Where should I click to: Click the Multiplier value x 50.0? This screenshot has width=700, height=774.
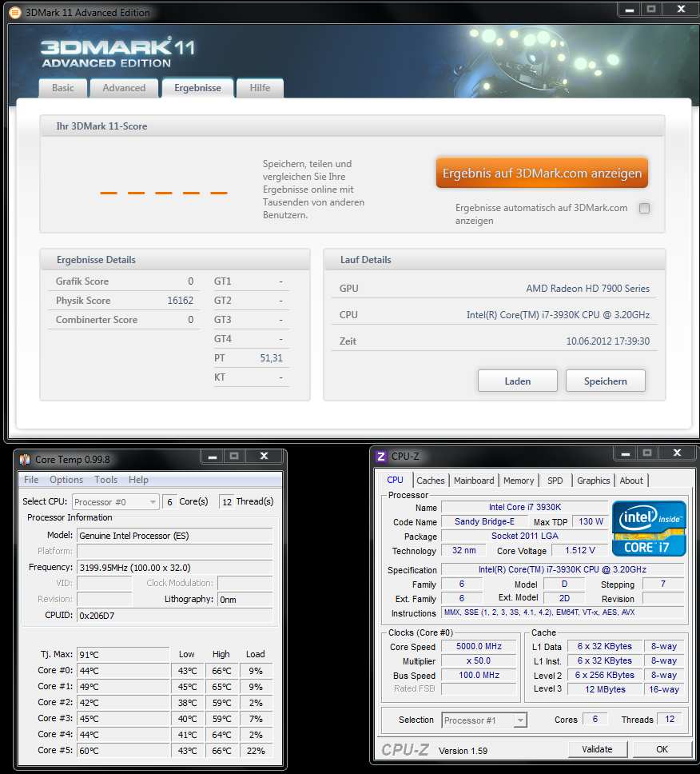[x=479, y=661]
